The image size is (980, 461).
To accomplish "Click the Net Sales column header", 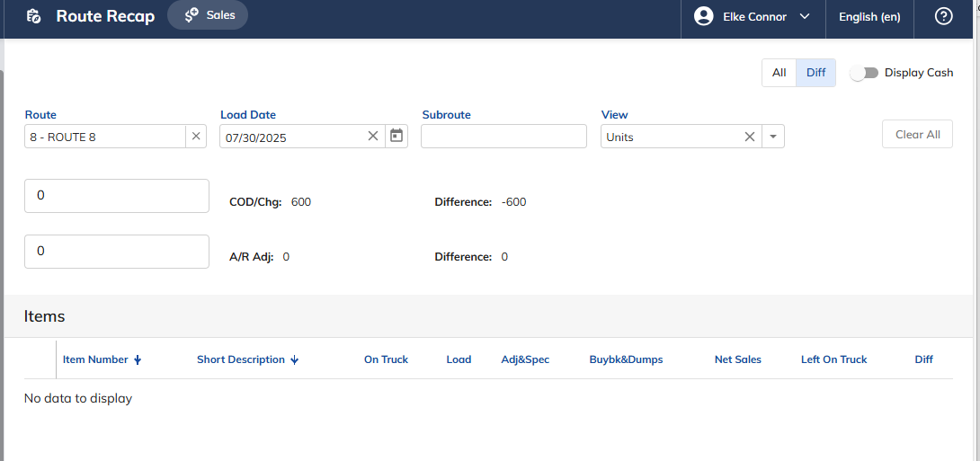I will 738,359.
